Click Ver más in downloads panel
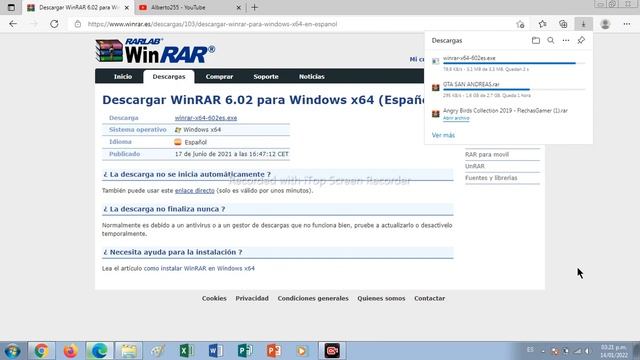This screenshot has height=360, width=640. pos(443,135)
